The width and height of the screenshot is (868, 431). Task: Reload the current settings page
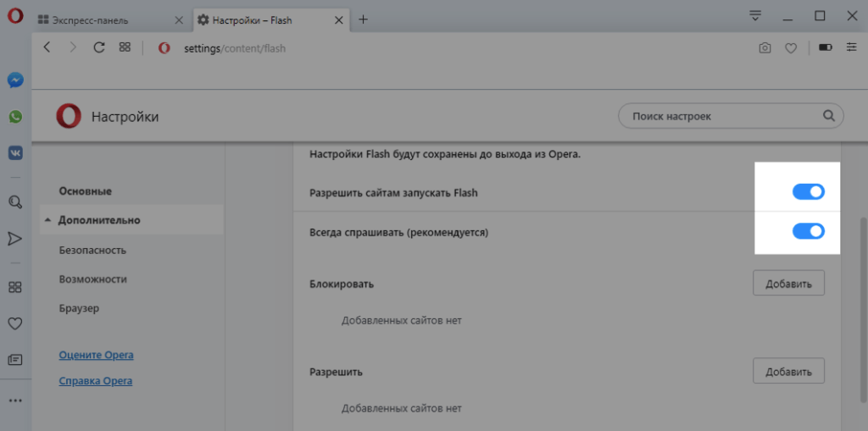point(99,47)
